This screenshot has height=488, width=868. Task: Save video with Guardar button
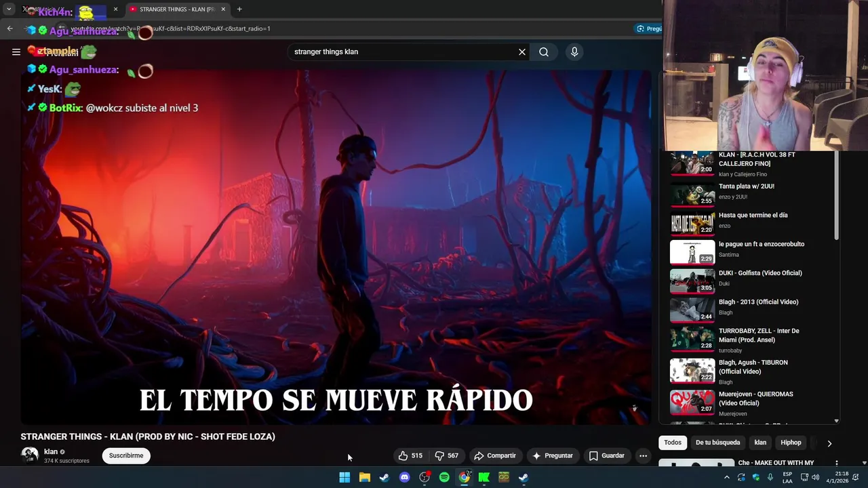[606, 455]
